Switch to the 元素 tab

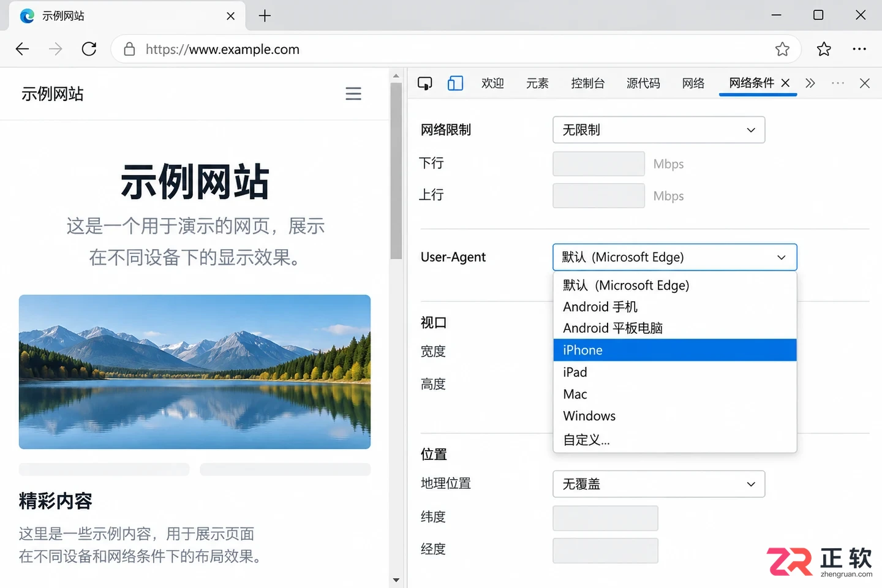tap(537, 83)
